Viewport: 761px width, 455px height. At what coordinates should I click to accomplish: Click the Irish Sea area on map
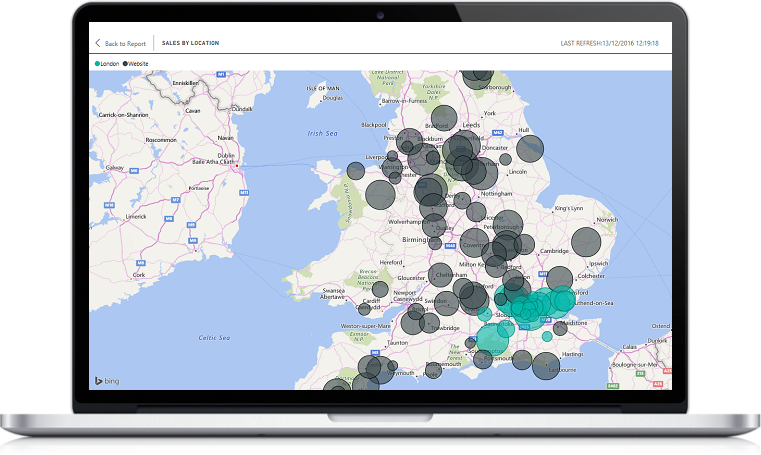(x=323, y=133)
